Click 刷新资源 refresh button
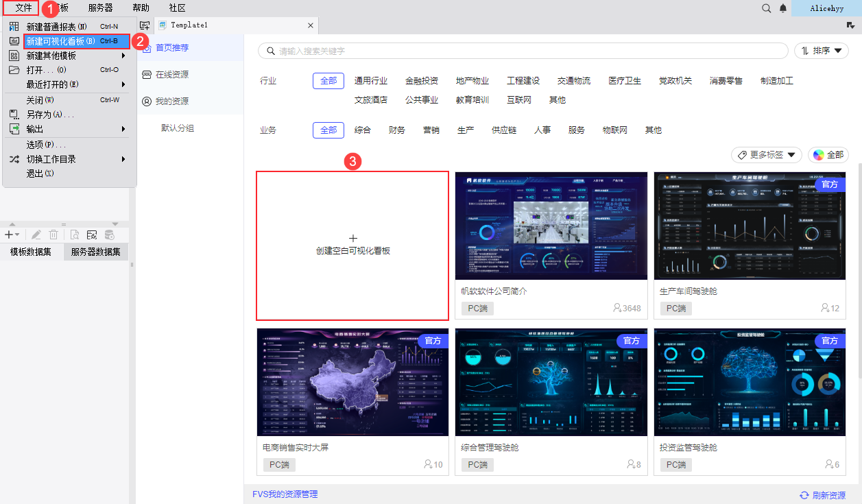The height and width of the screenshot is (504, 862). click(x=822, y=495)
